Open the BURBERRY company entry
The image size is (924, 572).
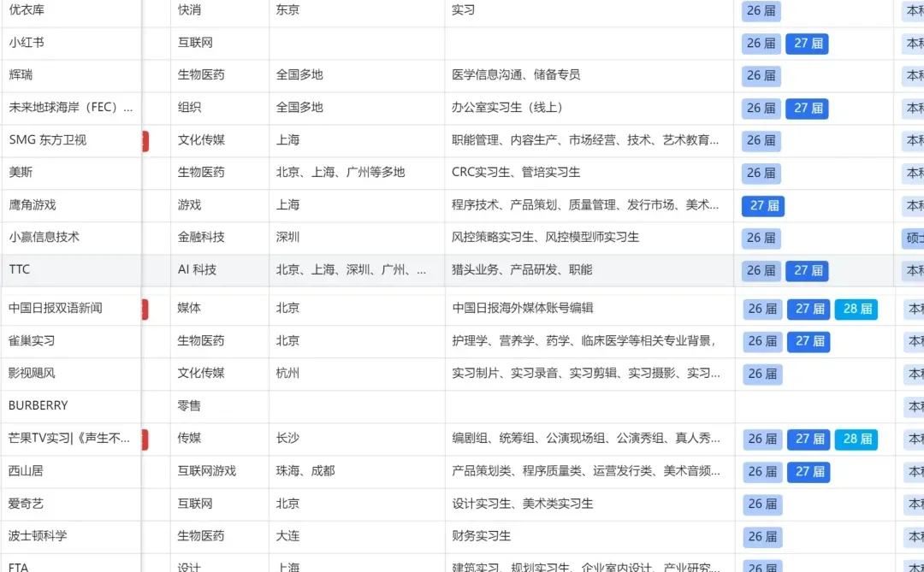(x=38, y=405)
